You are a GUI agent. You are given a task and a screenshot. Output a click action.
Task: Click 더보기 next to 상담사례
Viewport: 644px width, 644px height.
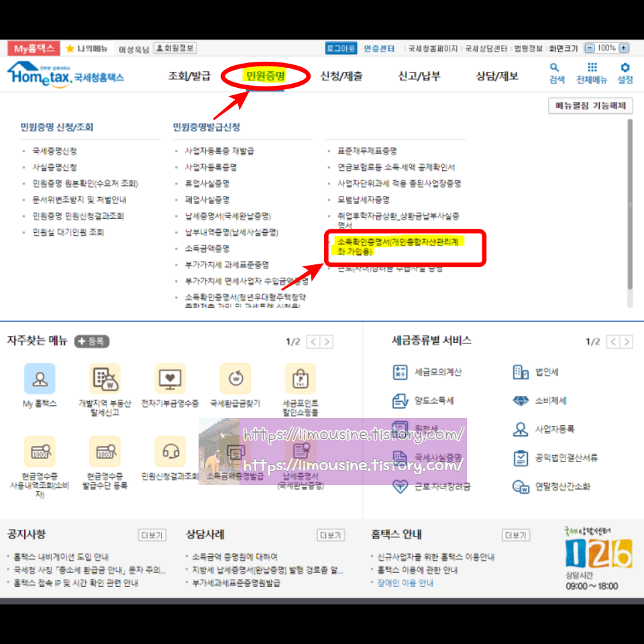[x=331, y=535]
